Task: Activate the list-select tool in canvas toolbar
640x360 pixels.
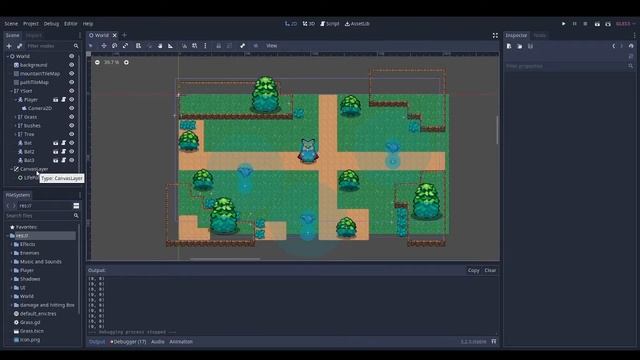Action: tap(138, 46)
